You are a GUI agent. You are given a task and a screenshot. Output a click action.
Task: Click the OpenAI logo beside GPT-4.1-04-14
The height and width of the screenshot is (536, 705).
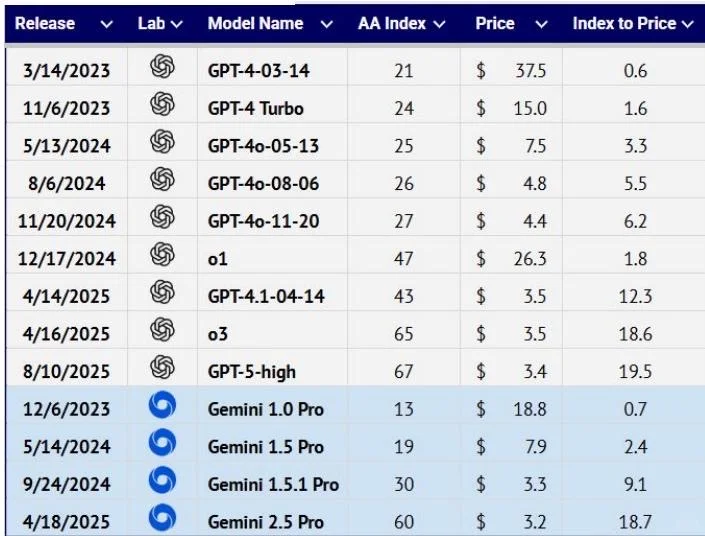(162, 292)
